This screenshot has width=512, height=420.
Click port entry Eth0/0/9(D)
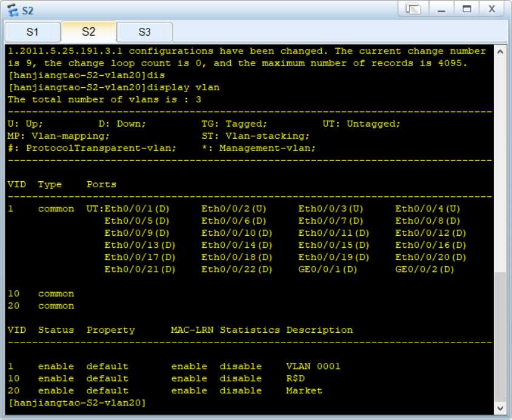pos(137,233)
